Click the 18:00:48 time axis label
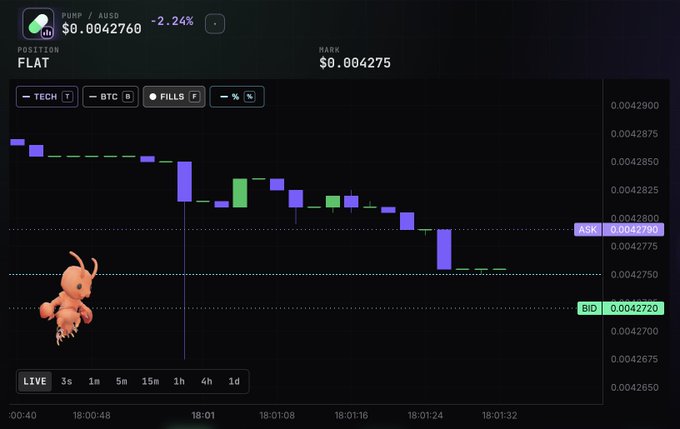The width and height of the screenshot is (680, 429). tap(92, 416)
